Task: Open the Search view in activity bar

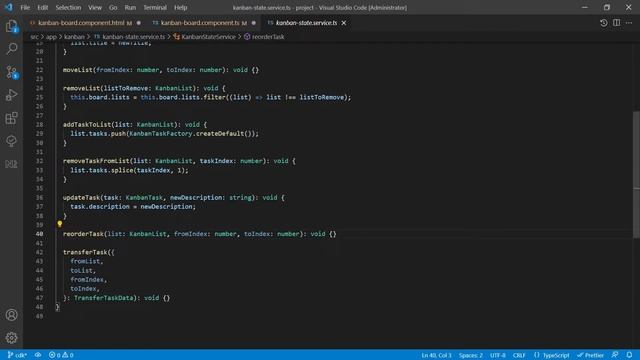Action: (11, 49)
